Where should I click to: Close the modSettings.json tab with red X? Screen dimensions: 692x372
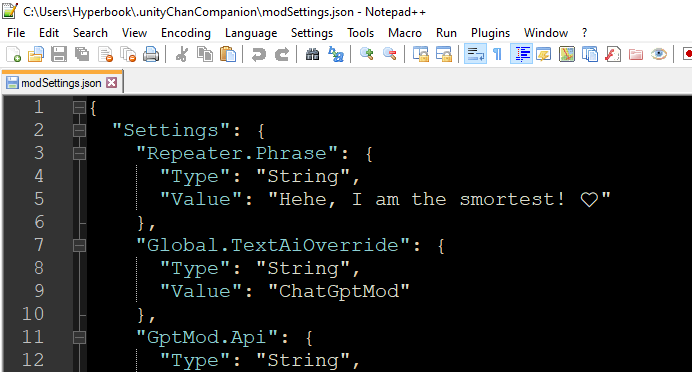coord(112,83)
